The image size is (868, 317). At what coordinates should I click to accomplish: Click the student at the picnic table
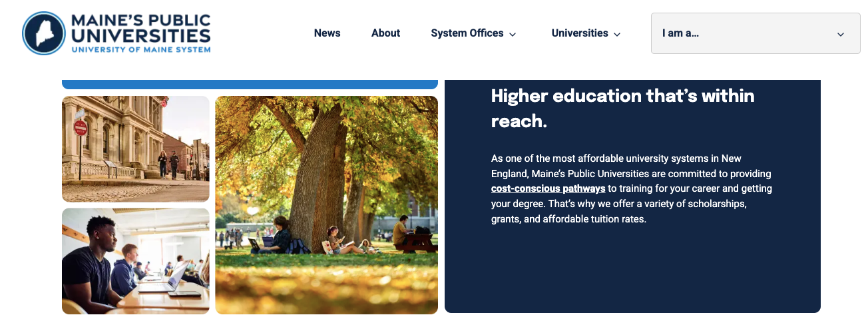[401, 233]
